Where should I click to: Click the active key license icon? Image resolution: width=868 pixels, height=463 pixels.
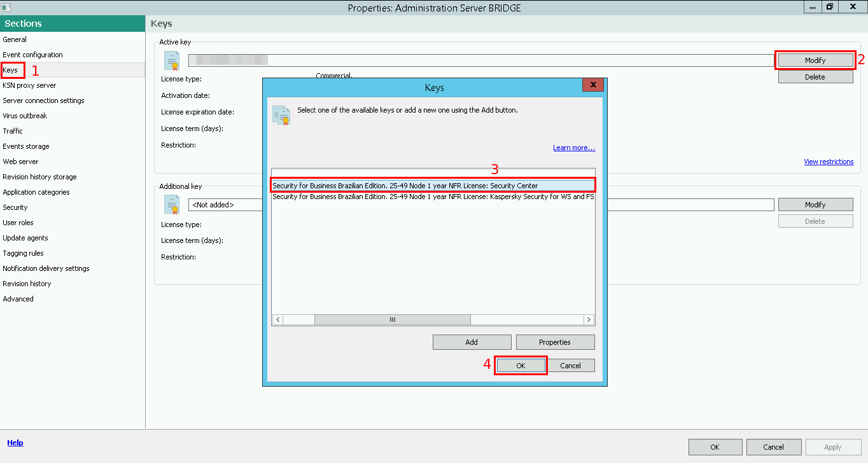click(171, 60)
